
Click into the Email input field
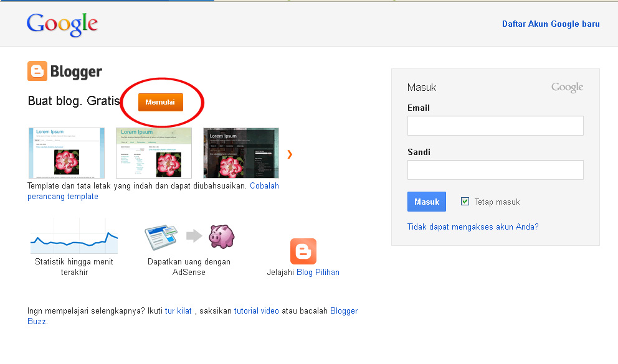pyautogui.click(x=495, y=126)
